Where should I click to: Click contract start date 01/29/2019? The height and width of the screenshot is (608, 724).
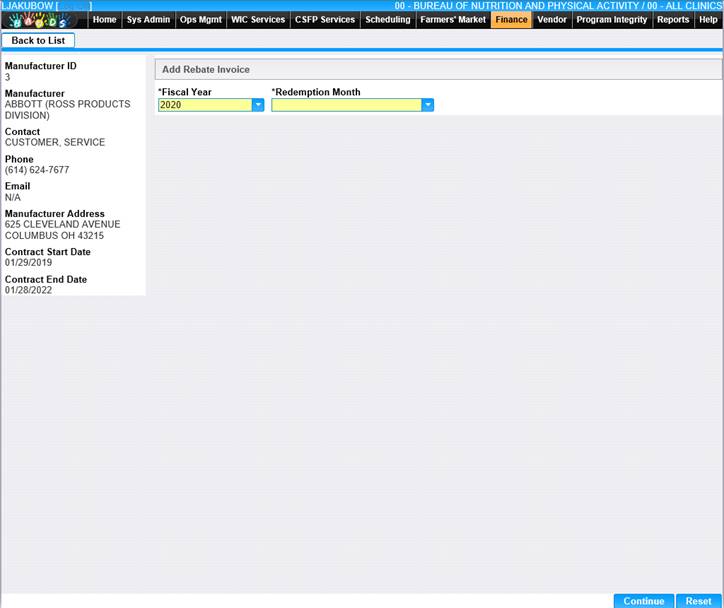pyautogui.click(x=28, y=263)
